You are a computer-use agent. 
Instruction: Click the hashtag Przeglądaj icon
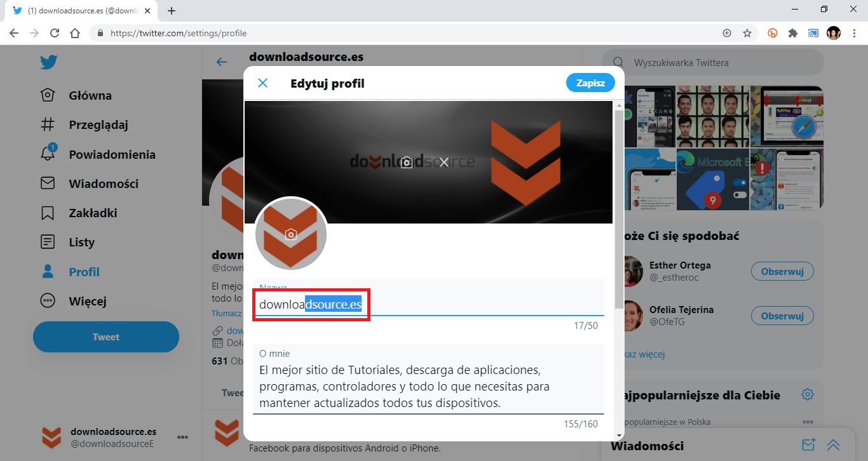click(x=48, y=124)
